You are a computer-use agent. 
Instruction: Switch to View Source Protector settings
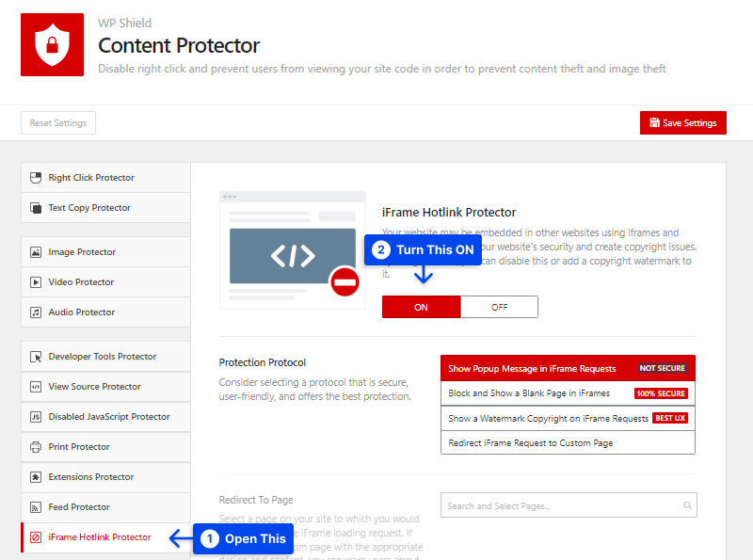coord(105,387)
